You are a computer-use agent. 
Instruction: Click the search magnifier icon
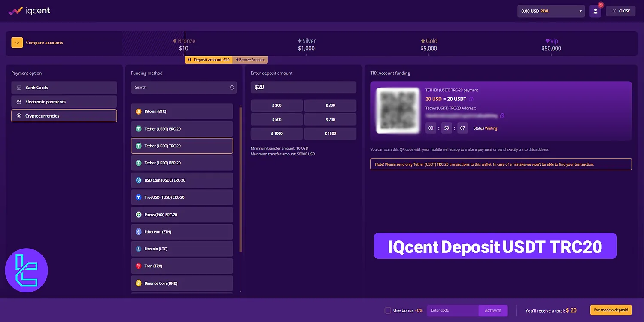click(232, 88)
